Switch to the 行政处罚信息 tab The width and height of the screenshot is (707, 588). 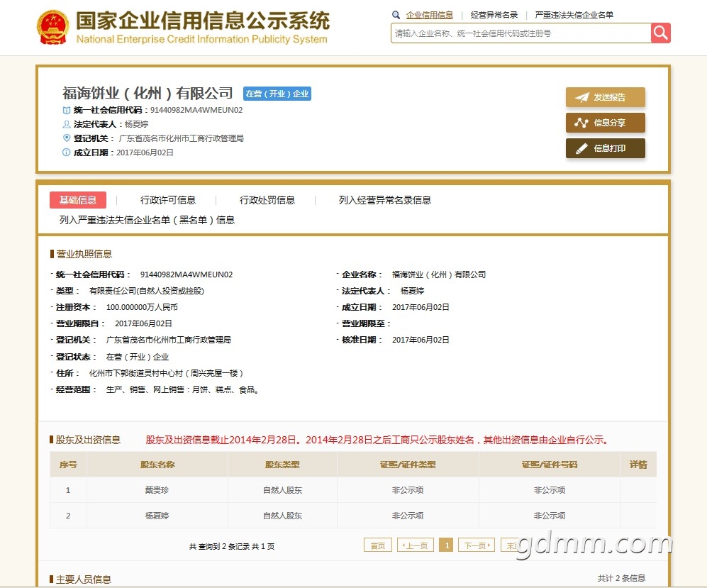click(267, 200)
